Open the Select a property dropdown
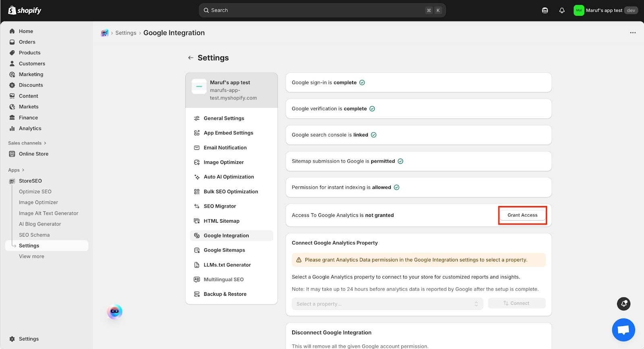644x349 pixels. [x=387, y=304]
